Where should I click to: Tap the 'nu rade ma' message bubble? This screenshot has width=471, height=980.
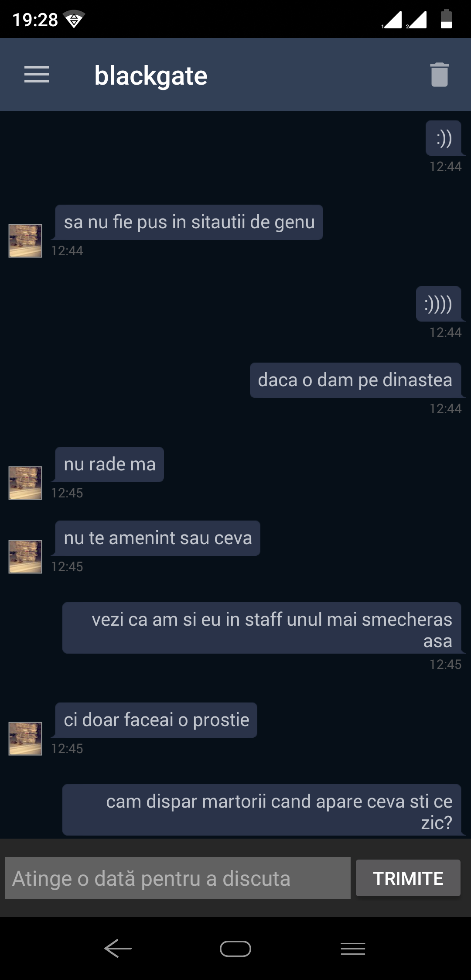tap(109, 464)
